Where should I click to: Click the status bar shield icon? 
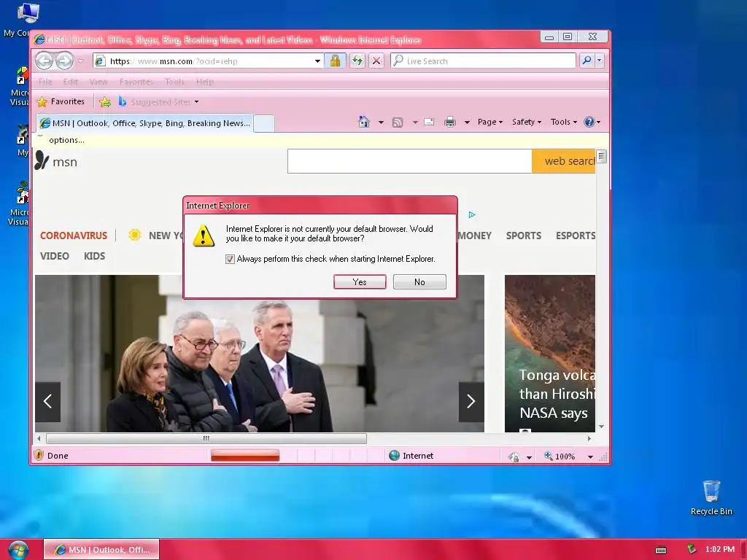39,455
